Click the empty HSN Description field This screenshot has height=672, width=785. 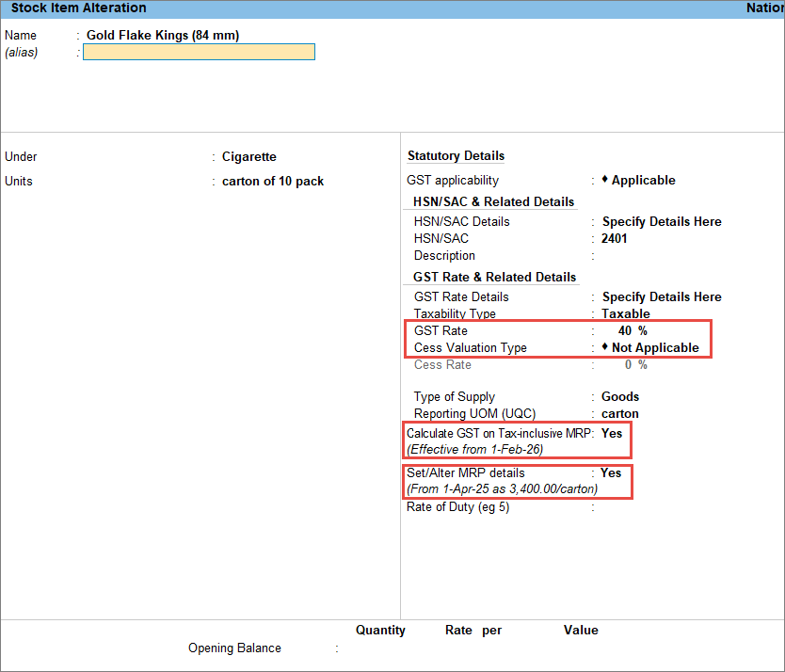[x=659, y=256]
